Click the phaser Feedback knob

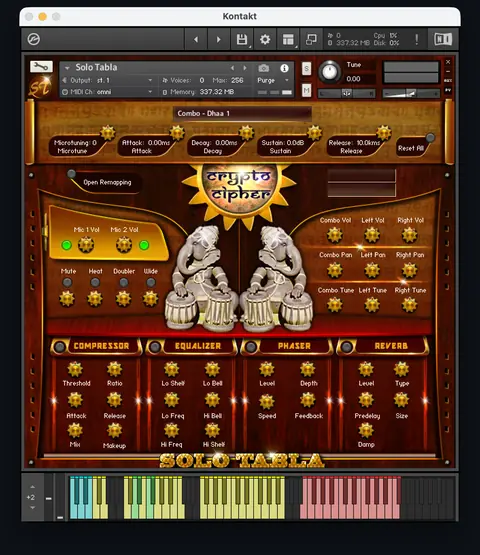[x=307, y=401]
